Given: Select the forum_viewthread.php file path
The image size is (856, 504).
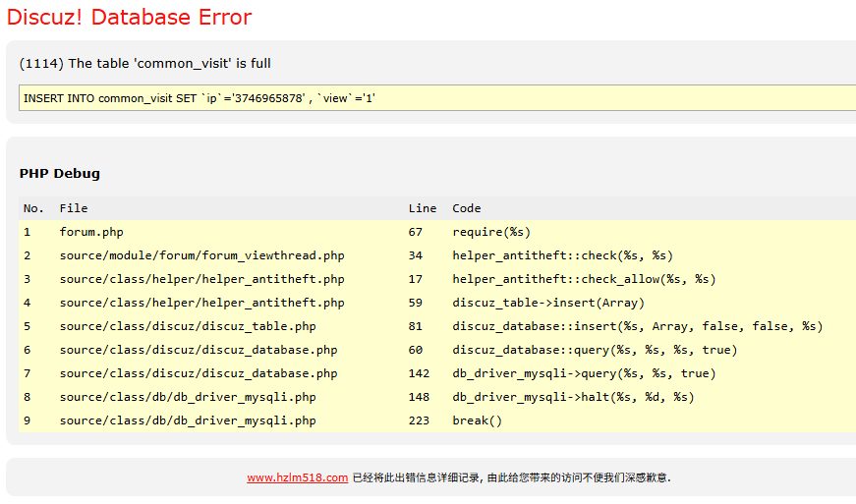Looking at the screenshot, I should click(x=201, y=255).
